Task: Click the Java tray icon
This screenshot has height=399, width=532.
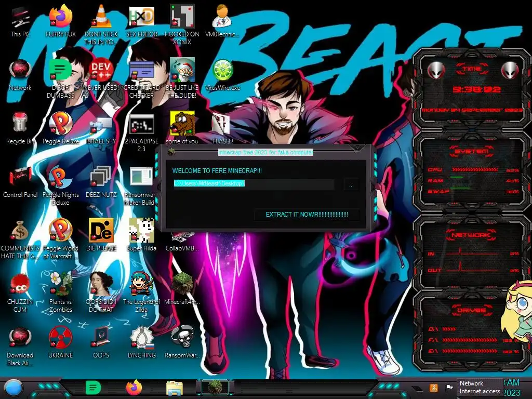Action: [433, 388]
